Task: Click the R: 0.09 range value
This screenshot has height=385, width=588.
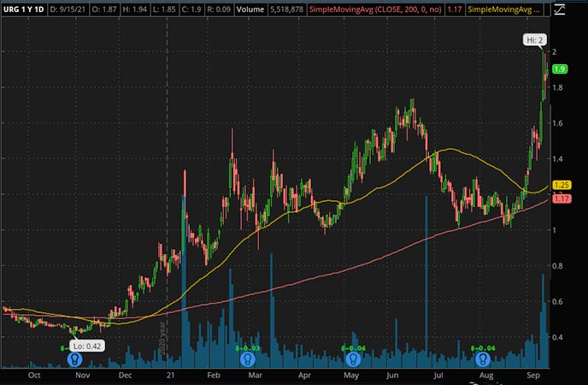Action: [x=219, y=9]
